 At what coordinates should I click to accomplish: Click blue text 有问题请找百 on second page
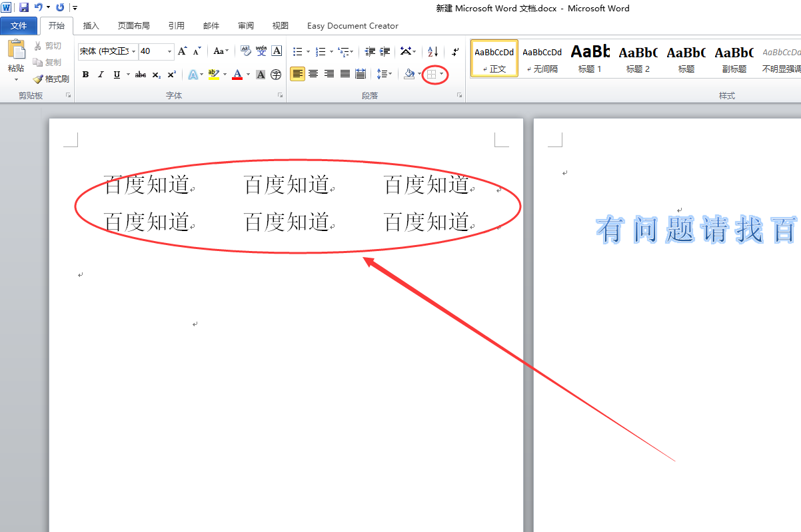(697, 230)
